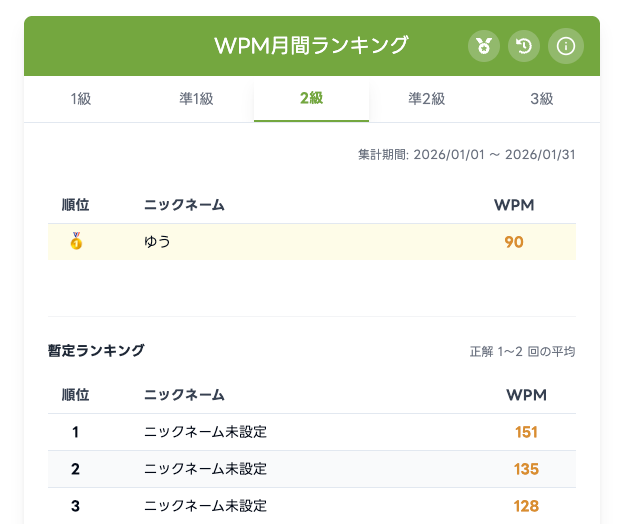Screen dimensions: 625x524
Task: Click the WPM score 151
Action: [527, 432]
